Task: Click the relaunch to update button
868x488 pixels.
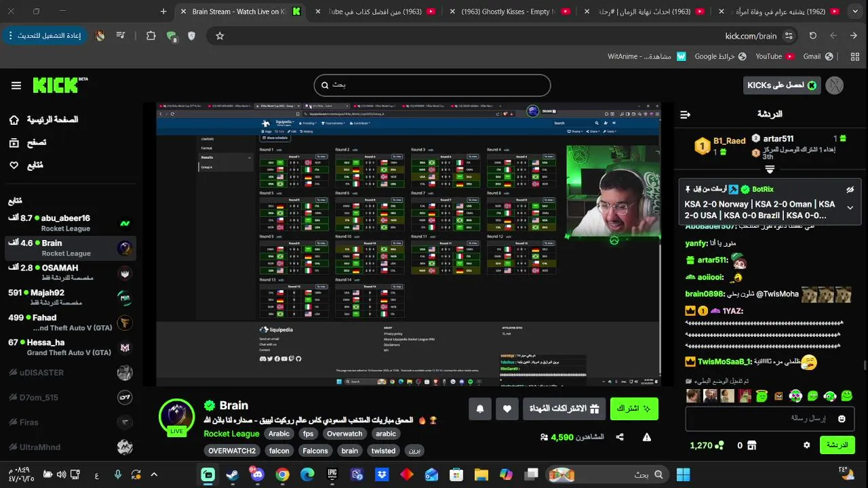Action: click(x=45, y=36)
